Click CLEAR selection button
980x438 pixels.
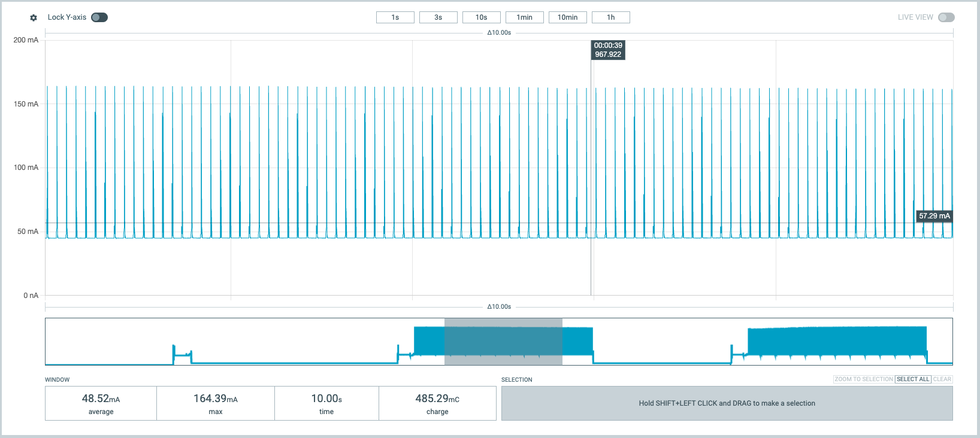[x=942, y=379]
